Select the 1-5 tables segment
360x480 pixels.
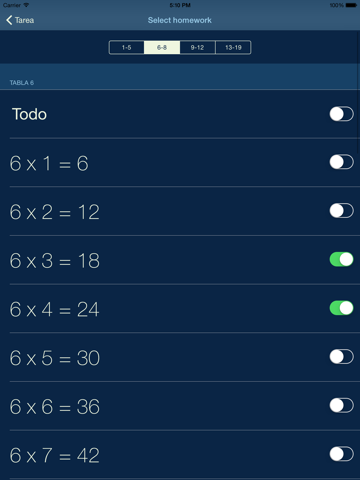126,47
